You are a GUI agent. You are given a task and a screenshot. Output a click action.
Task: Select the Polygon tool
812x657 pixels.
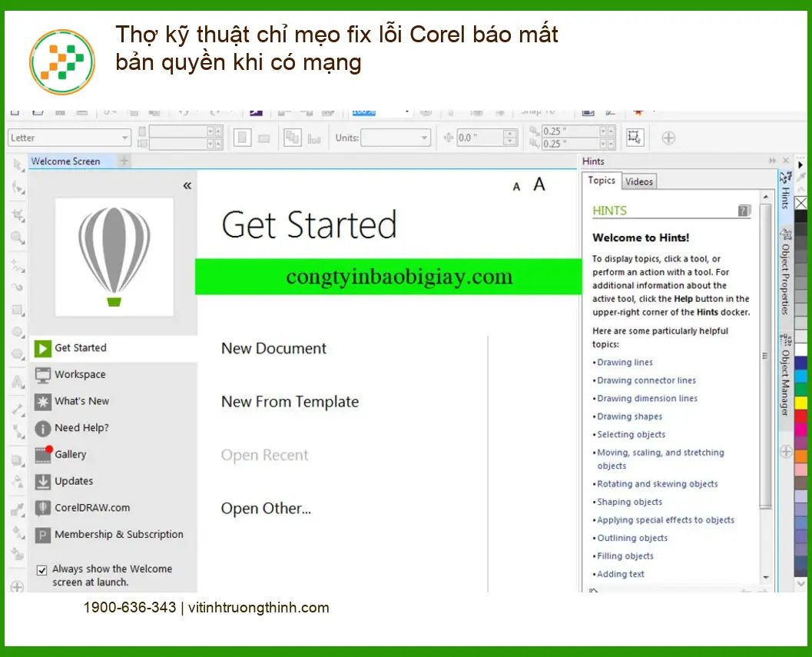click(18, 354)
